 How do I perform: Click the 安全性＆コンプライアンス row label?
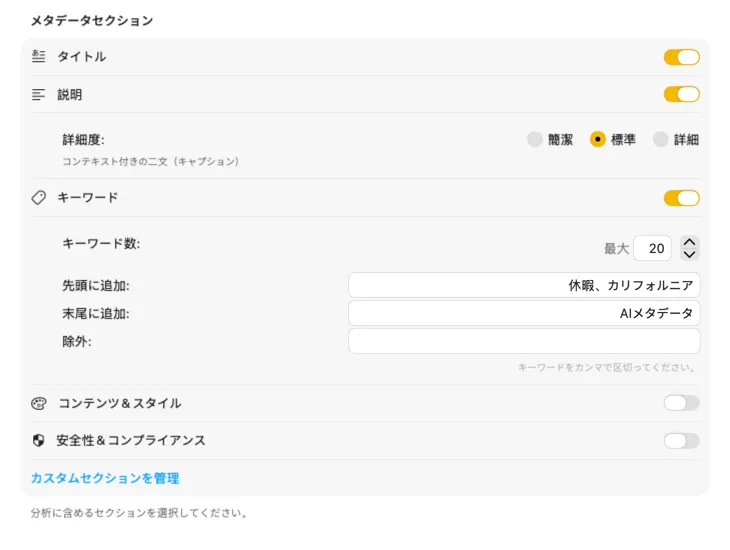tap(131, 441)
